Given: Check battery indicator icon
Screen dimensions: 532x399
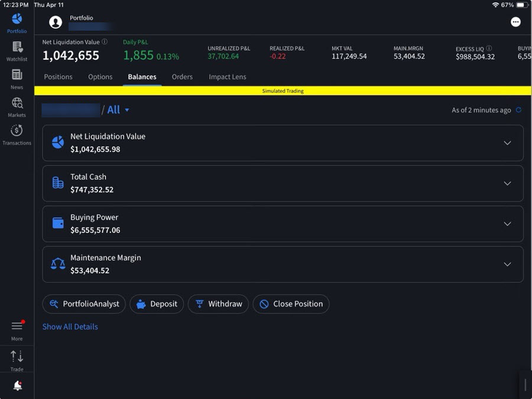Looking at the screenshot, I should (x=521, y=5).
